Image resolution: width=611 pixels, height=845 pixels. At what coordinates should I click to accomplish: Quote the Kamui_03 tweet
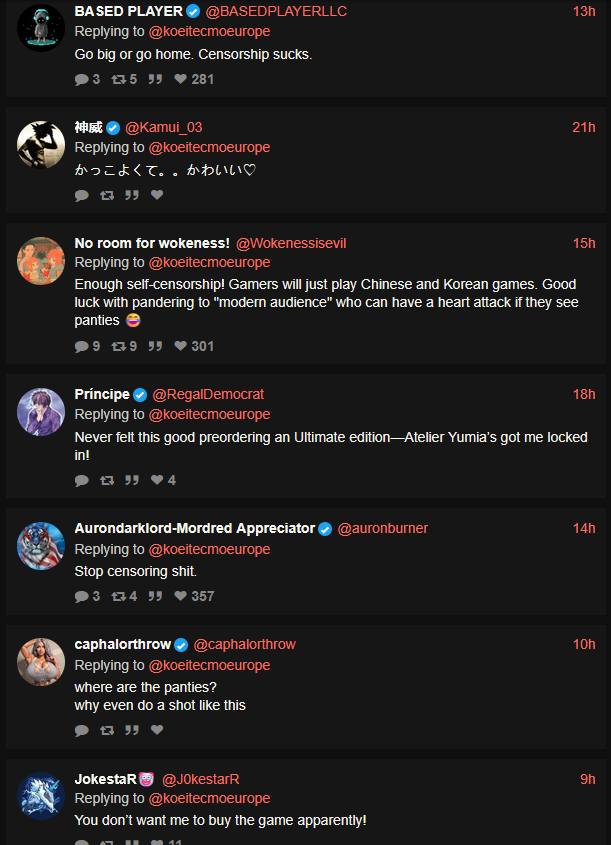coord(132,195)
